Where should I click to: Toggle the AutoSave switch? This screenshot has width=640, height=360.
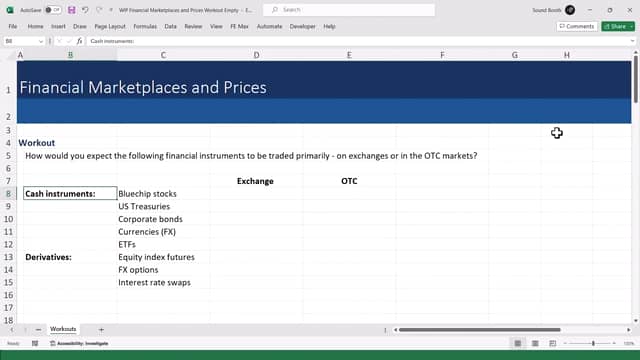pos(53,10)
